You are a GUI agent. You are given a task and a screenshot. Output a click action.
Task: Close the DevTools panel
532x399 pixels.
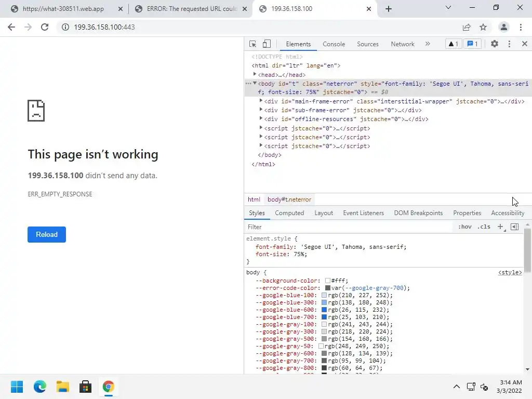[525, 44]
